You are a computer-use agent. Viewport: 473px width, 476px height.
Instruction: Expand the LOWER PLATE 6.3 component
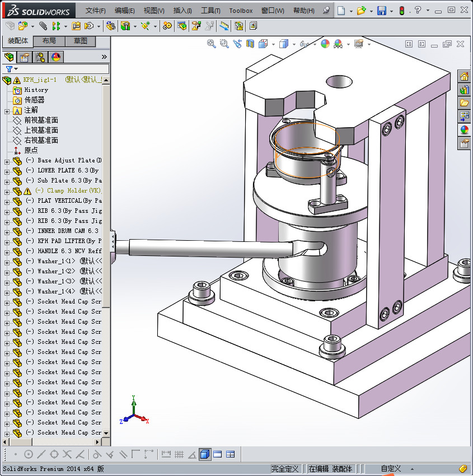click(7, 172)
